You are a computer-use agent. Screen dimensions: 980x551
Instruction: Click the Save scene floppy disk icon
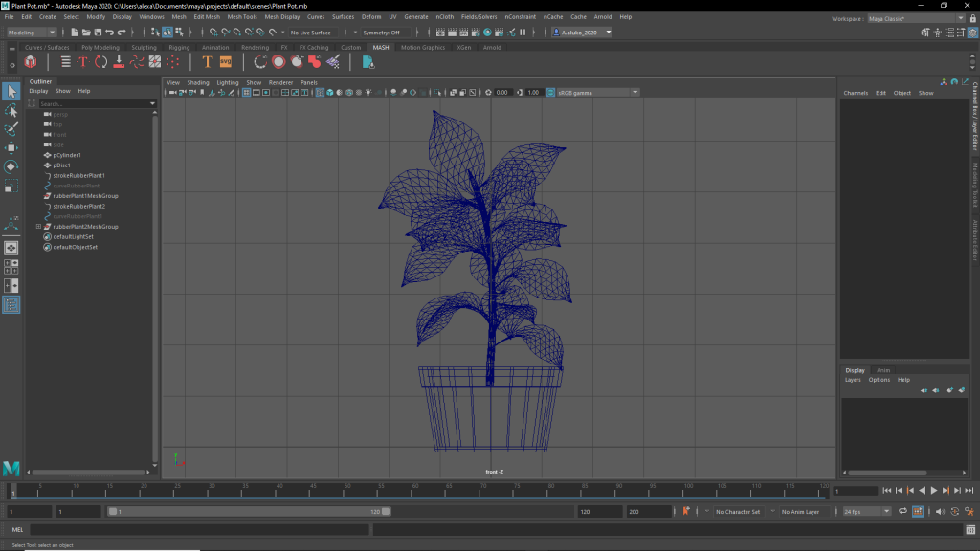pos(97,33)
